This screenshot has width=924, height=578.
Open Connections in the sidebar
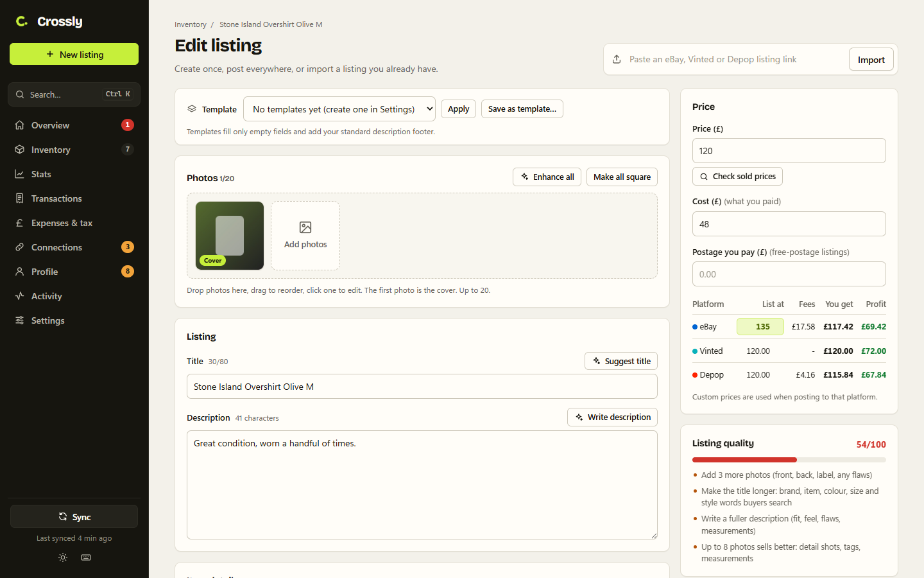74,247
